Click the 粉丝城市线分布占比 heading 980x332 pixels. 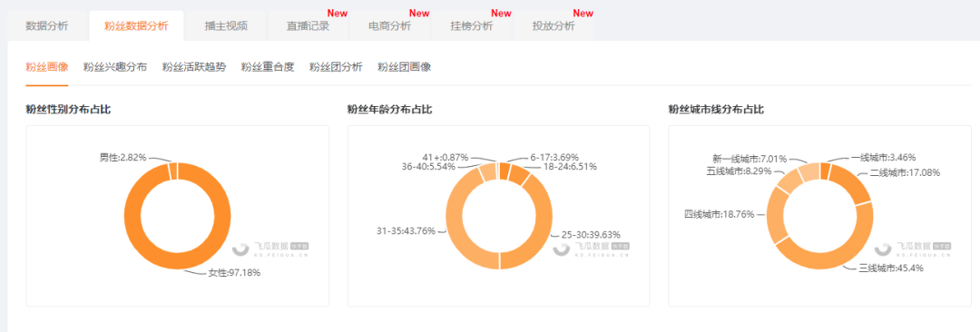click(x=716, y=110)
